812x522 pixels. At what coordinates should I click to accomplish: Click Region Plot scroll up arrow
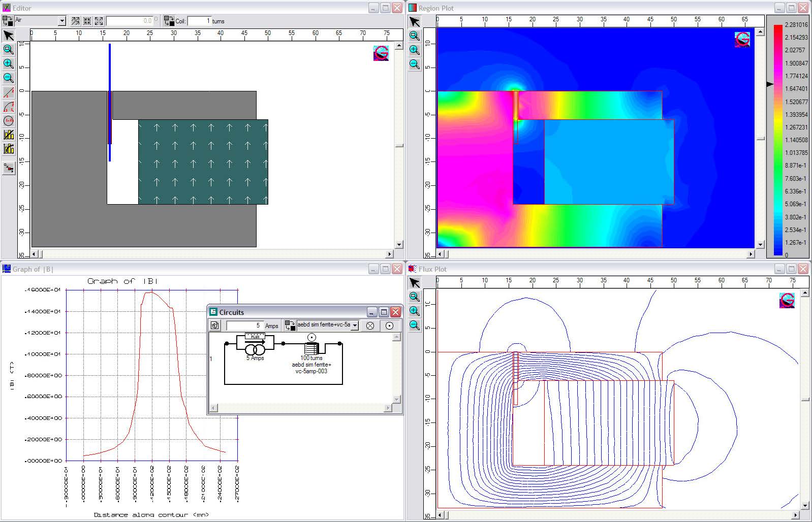pos(760,32)
